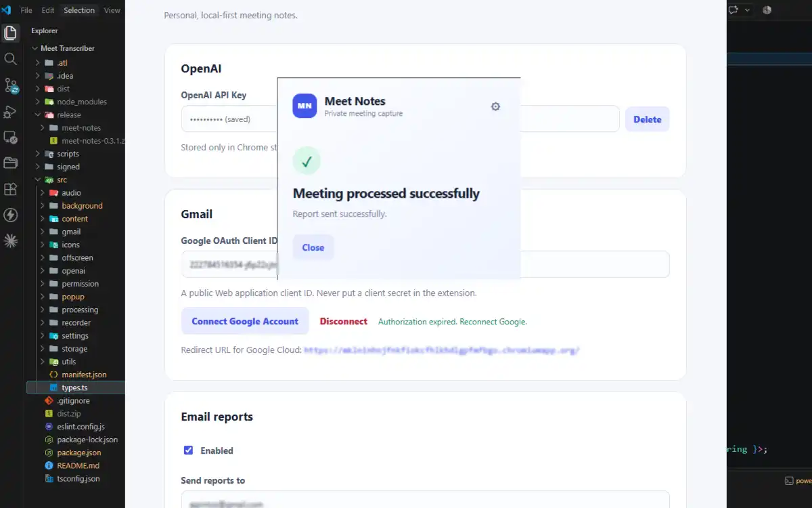This screenshot has width=812, height=508.
Task: Click the file icon of types.ts
Action: tap(54, 388)
